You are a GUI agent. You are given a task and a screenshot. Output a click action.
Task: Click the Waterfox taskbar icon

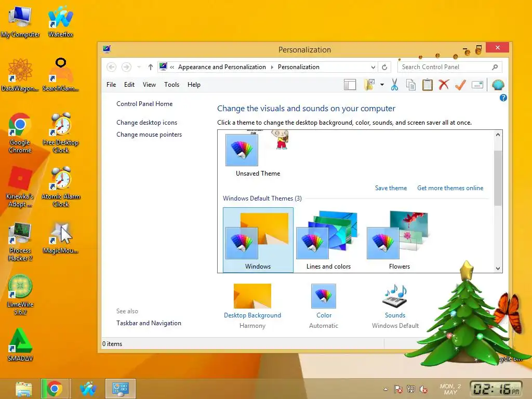(x=88, y=389)
